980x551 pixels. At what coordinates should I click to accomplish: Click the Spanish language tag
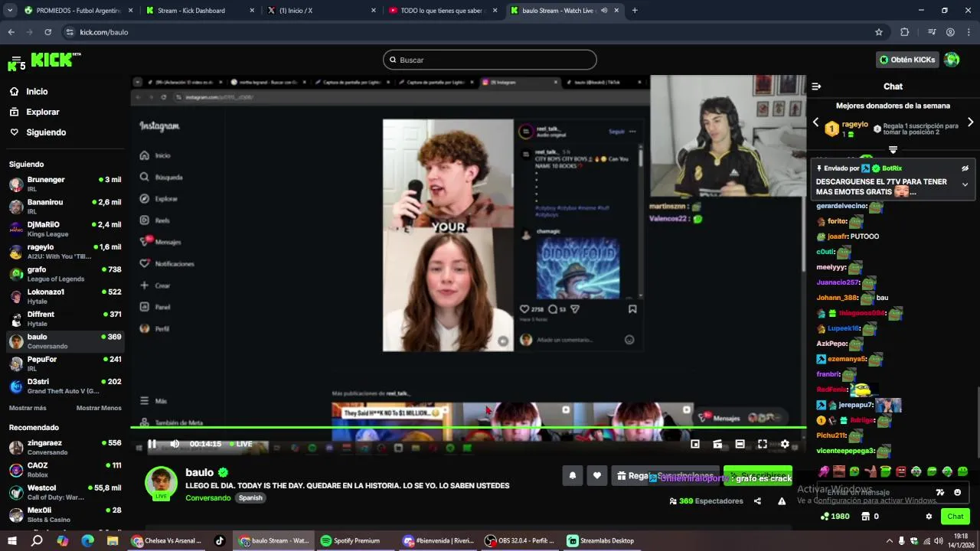click(x=250, y=497)
